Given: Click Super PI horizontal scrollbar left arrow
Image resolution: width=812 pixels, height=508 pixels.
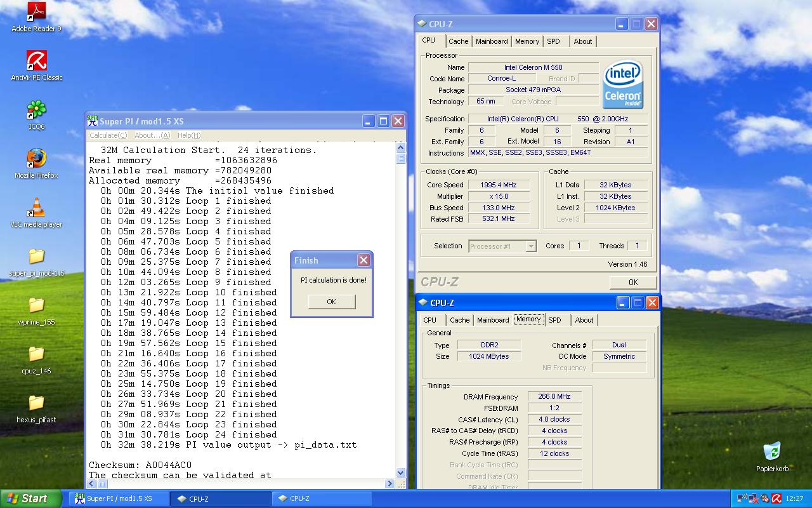Looking at the screenshot, I should pos(91,484).
